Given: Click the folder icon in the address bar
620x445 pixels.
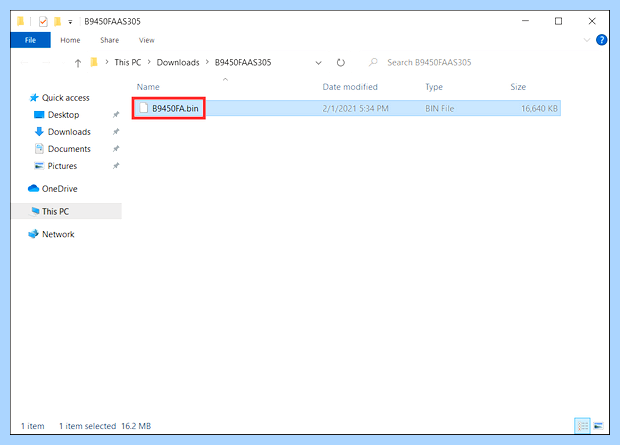Looking at the screenshot, I should 94,62.
